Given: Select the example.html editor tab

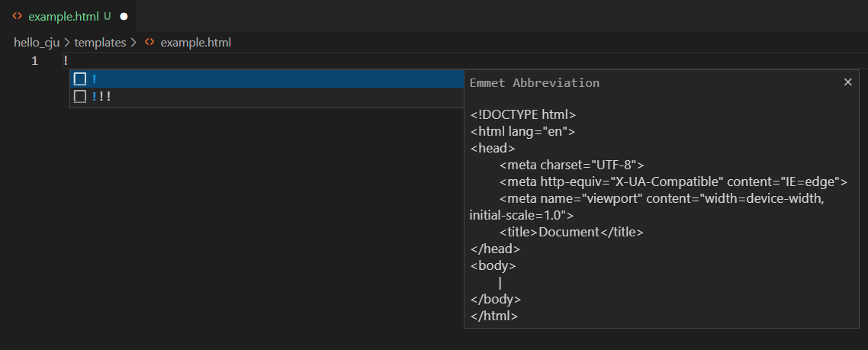Looking at the screenshot, I should (69, 16).
